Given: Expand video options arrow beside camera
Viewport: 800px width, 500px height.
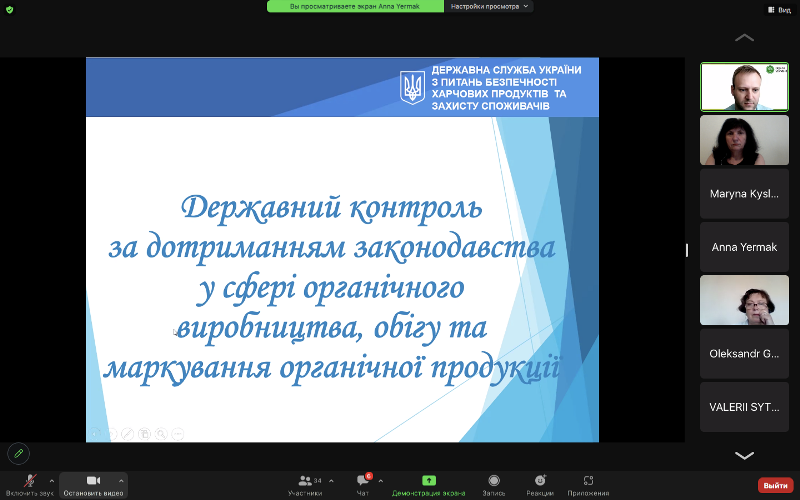Looking at the screenshot, I should 121,480.
